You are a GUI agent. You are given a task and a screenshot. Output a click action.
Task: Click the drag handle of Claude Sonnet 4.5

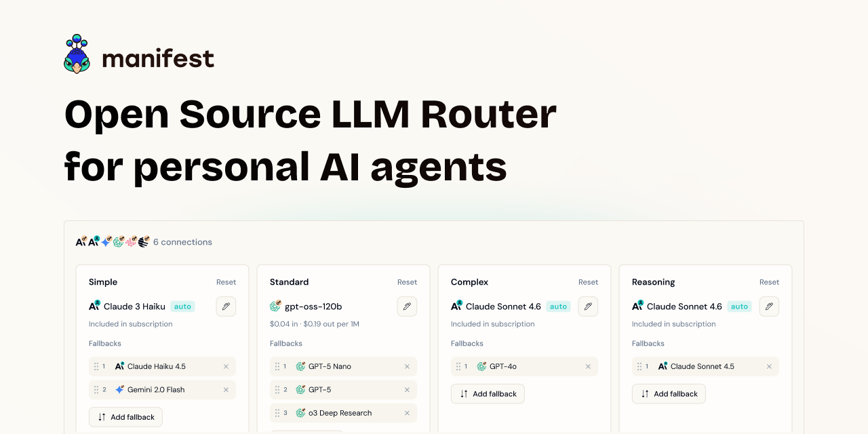pyautogui.click(x=639, y=367)
